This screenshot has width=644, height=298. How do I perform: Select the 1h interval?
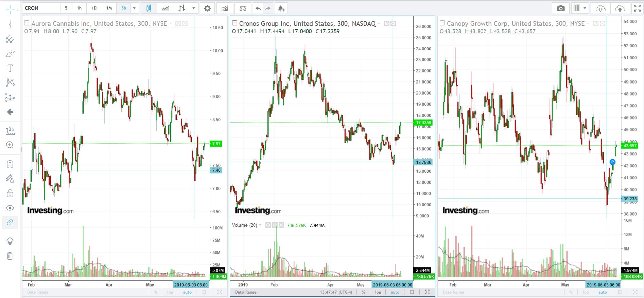(x=79, y=8)
